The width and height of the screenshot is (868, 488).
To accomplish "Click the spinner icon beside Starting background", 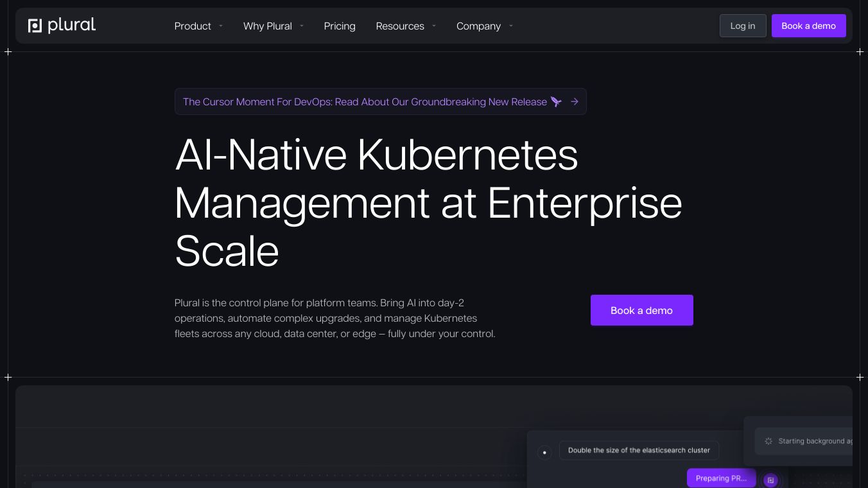I will click(x=768, y=441).
